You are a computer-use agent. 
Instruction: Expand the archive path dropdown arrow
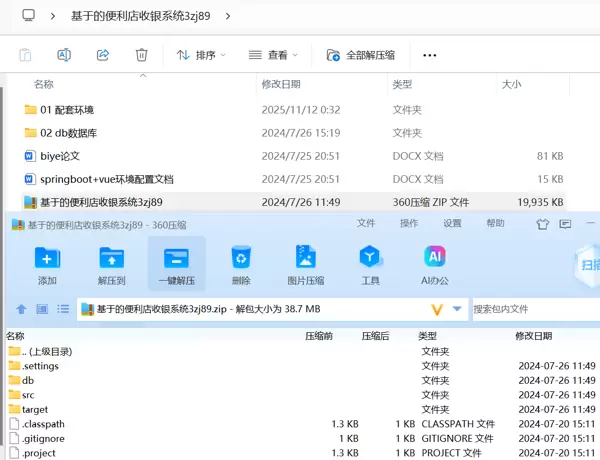[457, 309]
